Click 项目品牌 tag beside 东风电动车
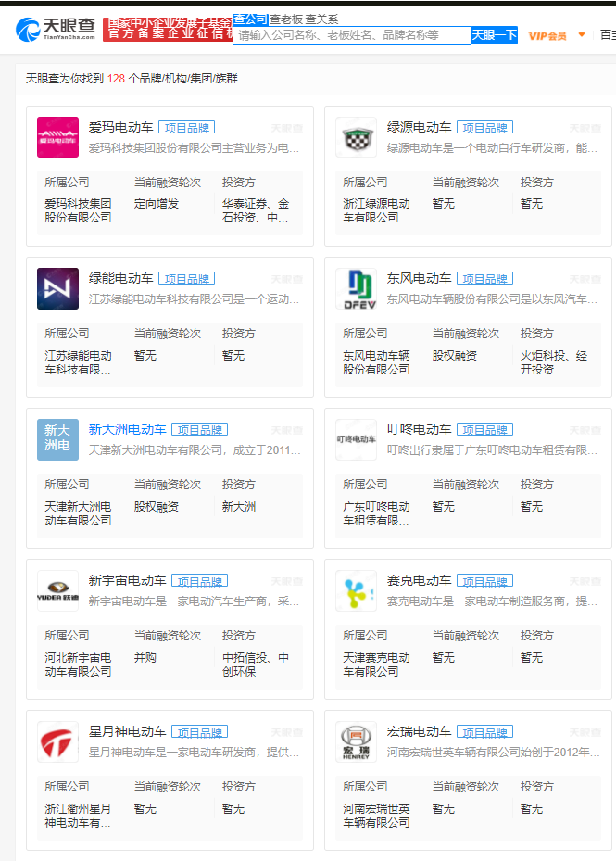616x861 pixels. tap(484, 278)
